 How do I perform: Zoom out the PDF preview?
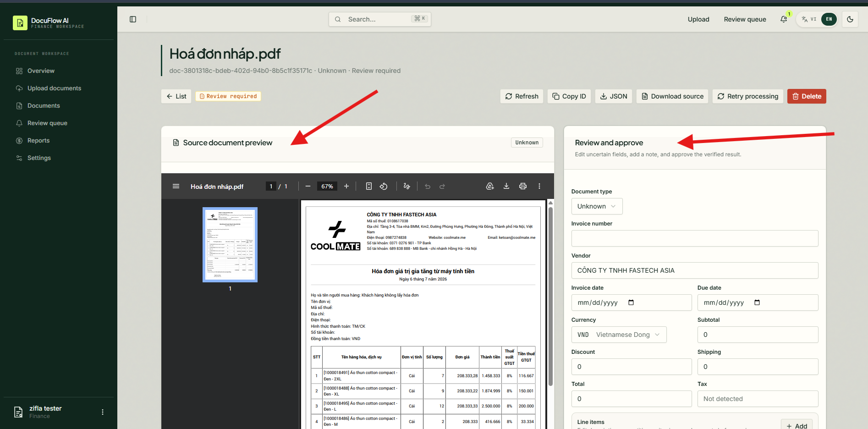tap(308, 186)
